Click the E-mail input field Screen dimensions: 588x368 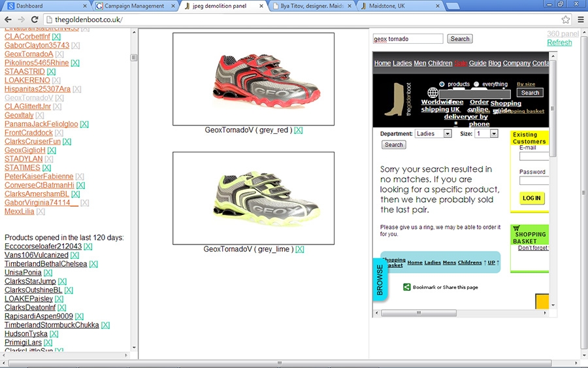pos(534,156)
